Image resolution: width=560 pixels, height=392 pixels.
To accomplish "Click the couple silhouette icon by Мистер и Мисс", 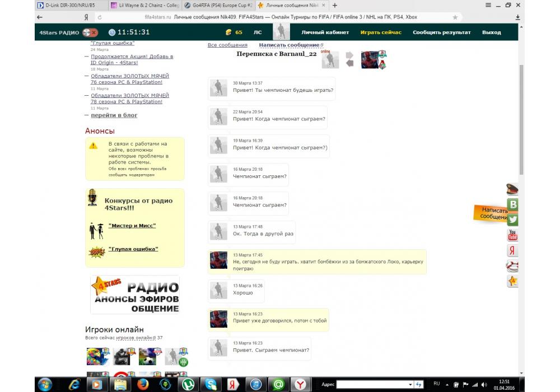I will coord(96,231).
